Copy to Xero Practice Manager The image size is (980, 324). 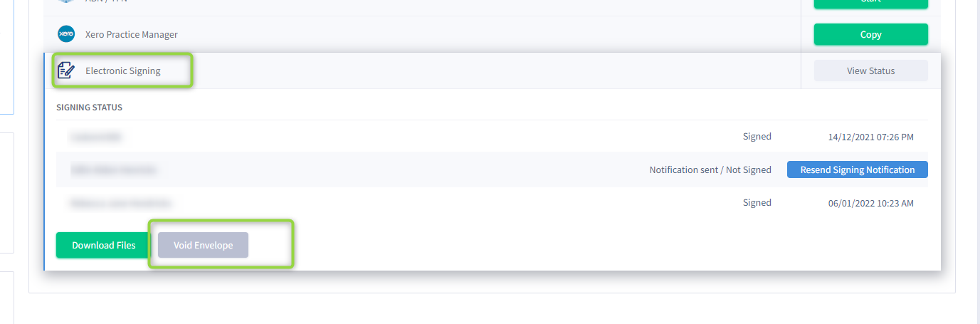click(870, 34)
